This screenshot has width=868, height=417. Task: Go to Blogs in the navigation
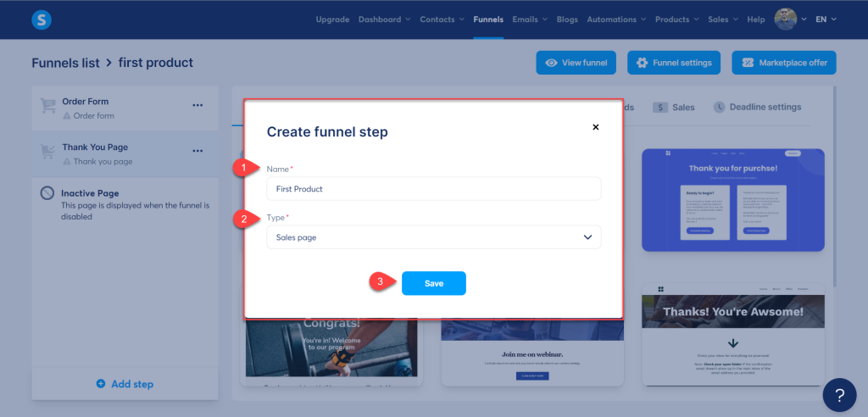point(567,19)
